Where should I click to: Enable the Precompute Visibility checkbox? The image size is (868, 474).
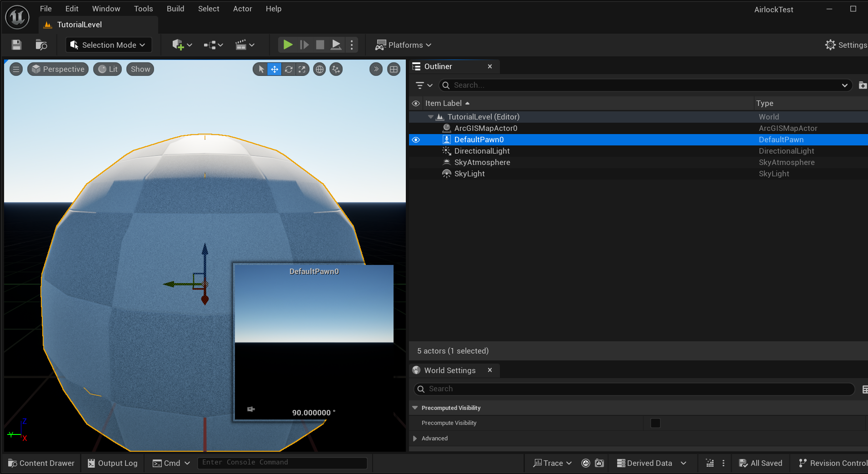[655, 423]
